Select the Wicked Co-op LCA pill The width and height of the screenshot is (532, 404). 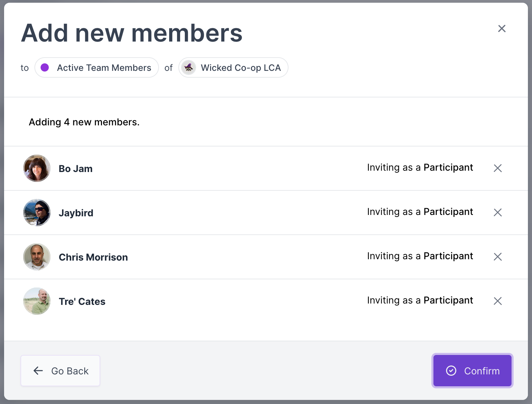click(x=234, y=67)
